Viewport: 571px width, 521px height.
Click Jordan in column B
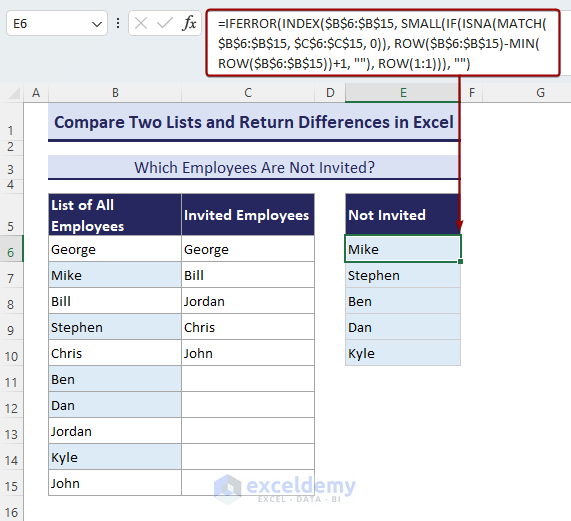(x=115, y=431)
